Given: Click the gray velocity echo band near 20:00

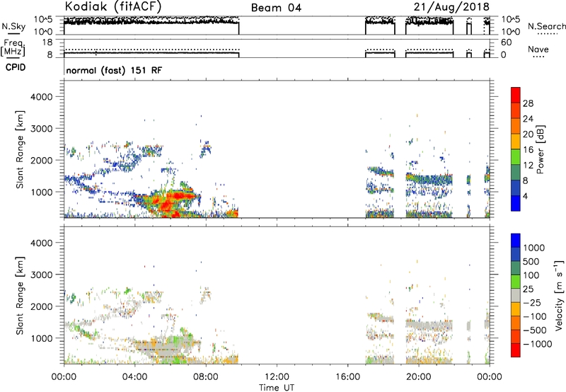Looking at the screenshot, I should pyautogui.click(x=429, y=325).
